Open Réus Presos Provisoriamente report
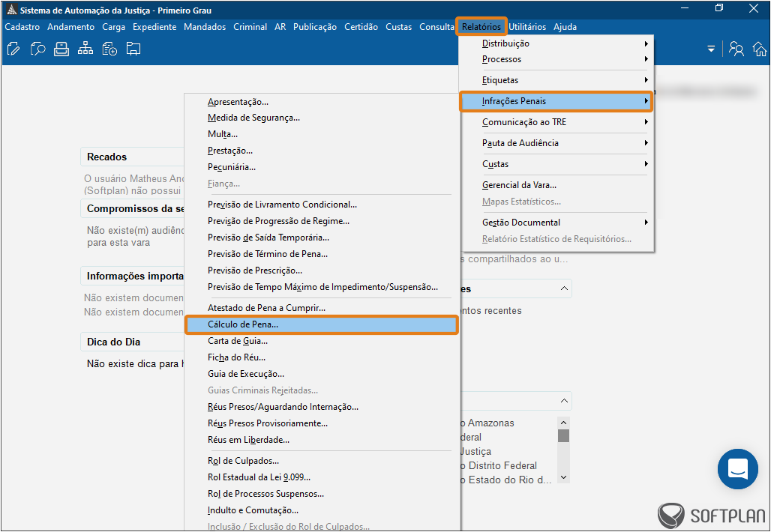 pos(322,423)
